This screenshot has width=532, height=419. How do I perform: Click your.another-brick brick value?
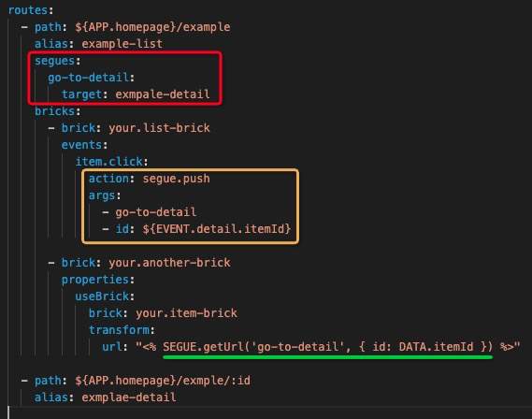pyautogui.click(x=169, y=263)
